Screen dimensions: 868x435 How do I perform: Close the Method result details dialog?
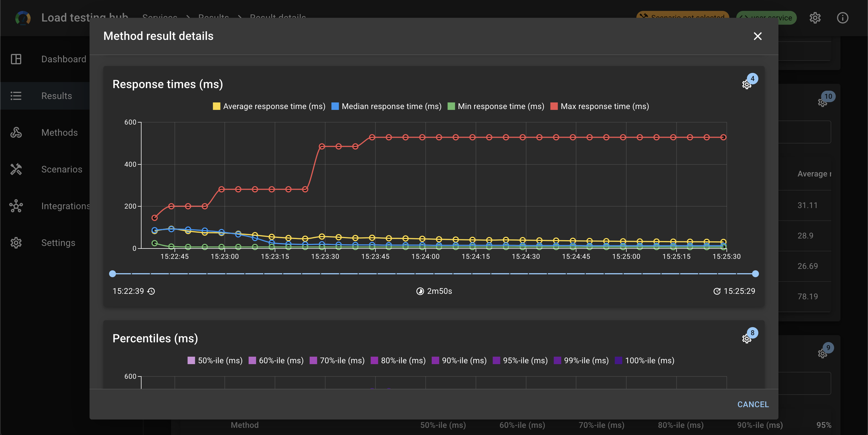pos(757,36)
